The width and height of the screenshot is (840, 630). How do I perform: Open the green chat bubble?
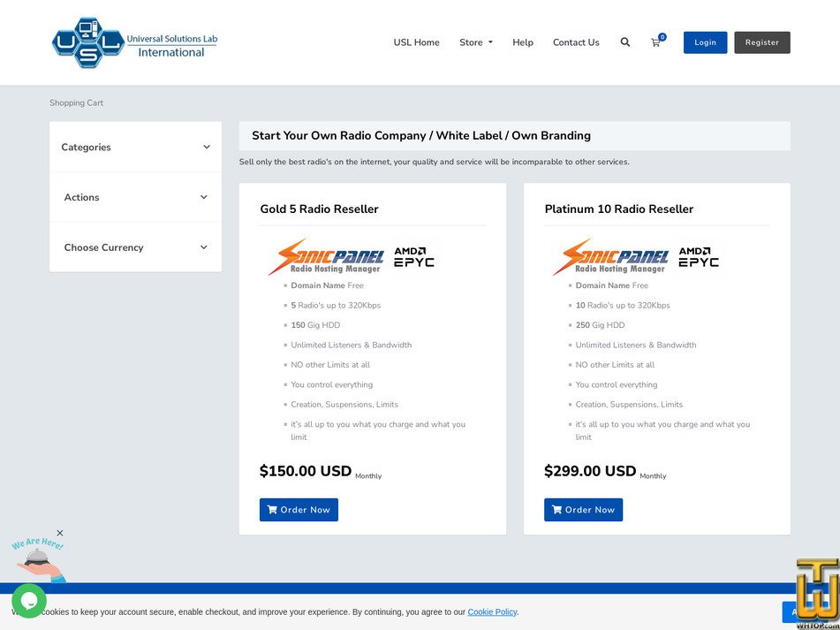pos(29,601)
